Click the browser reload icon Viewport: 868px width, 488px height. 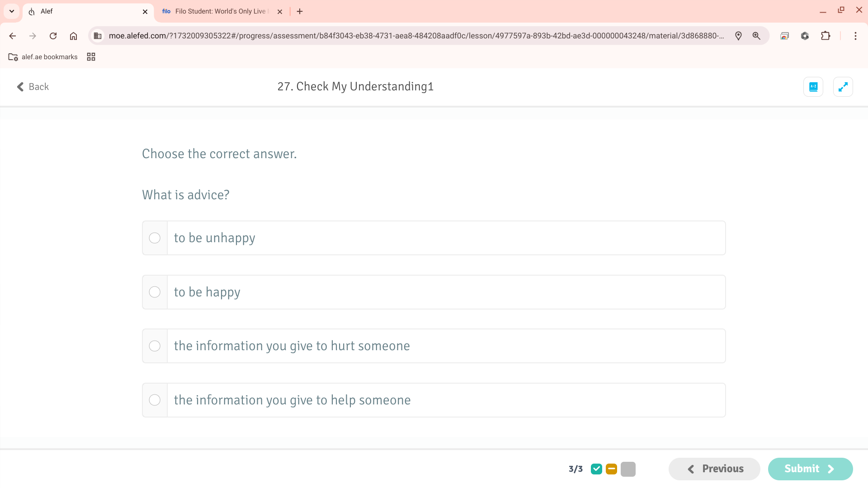pyautogui.click(x=53, y=36)
